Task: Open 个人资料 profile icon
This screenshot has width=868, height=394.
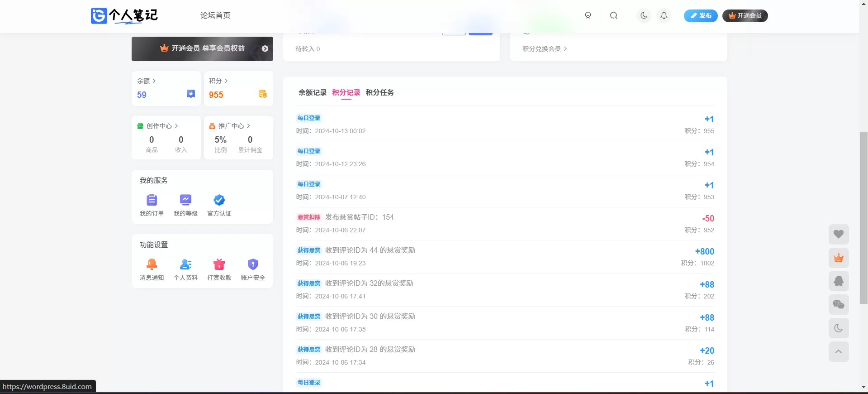Action: click(x=185, y=264)
